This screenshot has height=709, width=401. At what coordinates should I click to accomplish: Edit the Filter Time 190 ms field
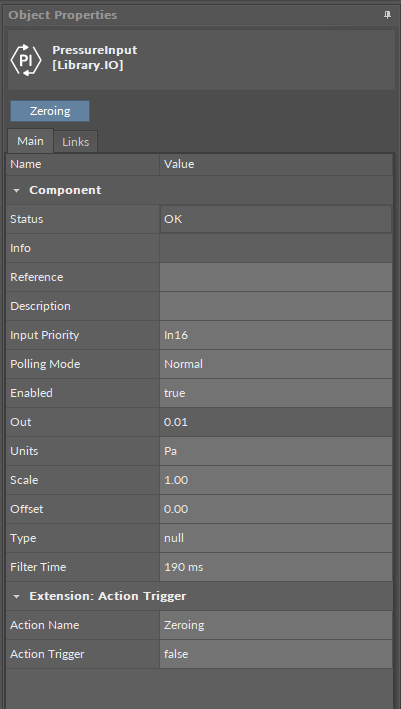coord(276,567)
